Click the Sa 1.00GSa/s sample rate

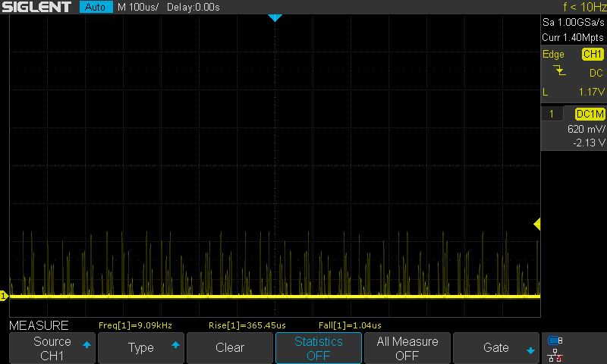pos(573,23)
